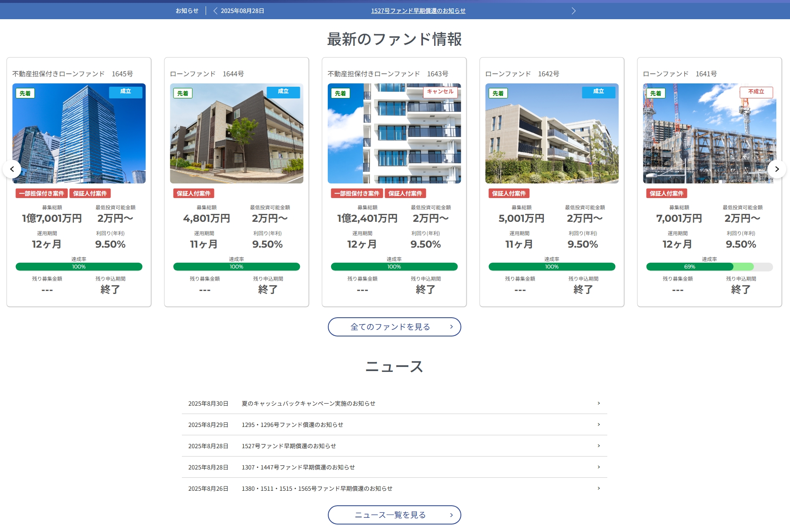Click the キャンセル badge on fund 1643
Viewport: 790px width, 532px height.
pos(440,92)
